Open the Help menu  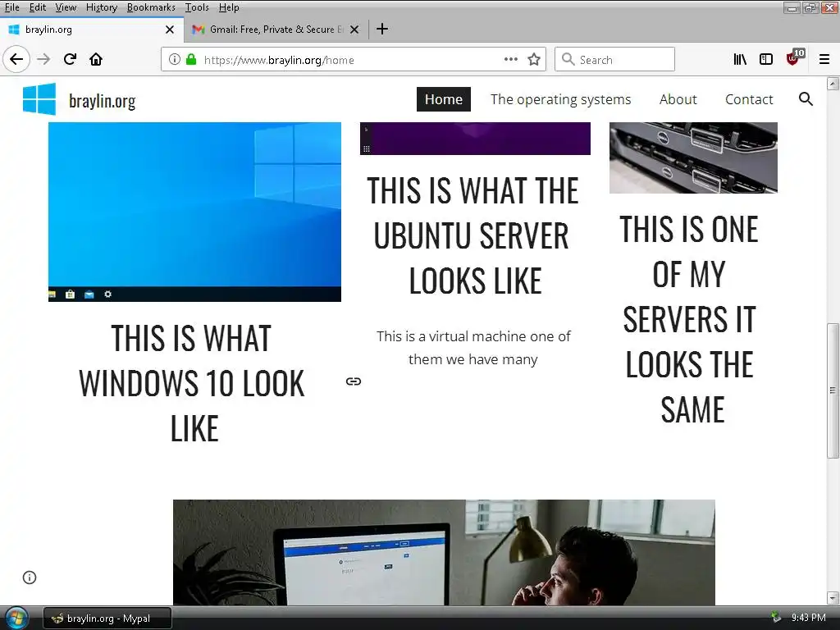click(x=229, y=7)
